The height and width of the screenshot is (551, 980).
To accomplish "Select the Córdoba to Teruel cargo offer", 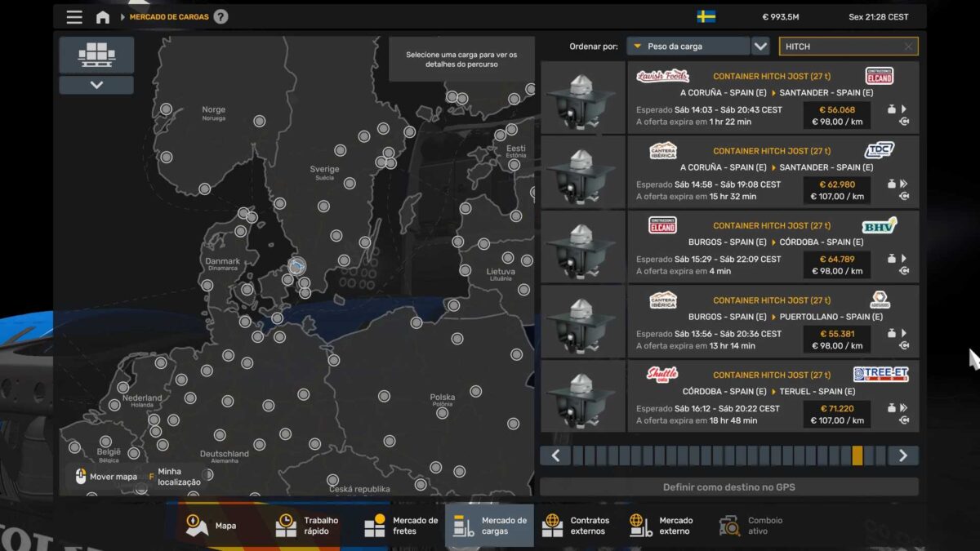I will click(772, 397).
